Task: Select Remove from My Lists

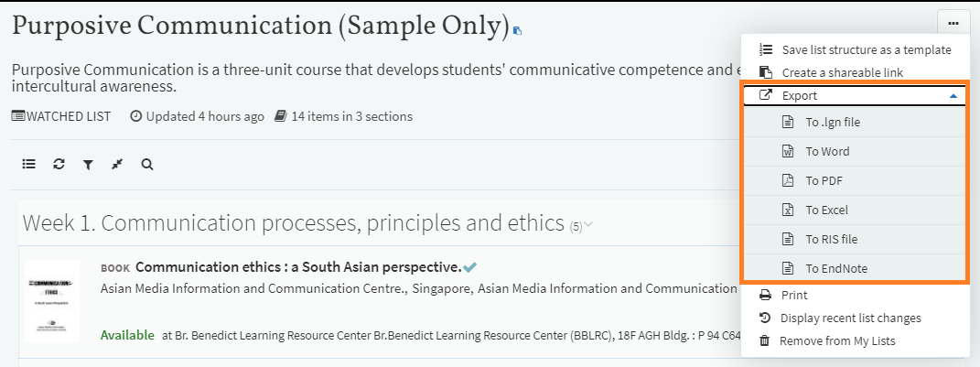Action: (837, 341)
